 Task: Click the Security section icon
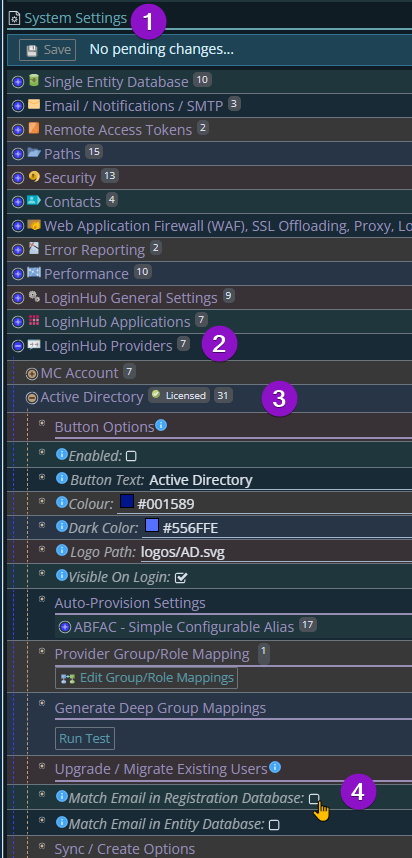click(x=34, y=177)
